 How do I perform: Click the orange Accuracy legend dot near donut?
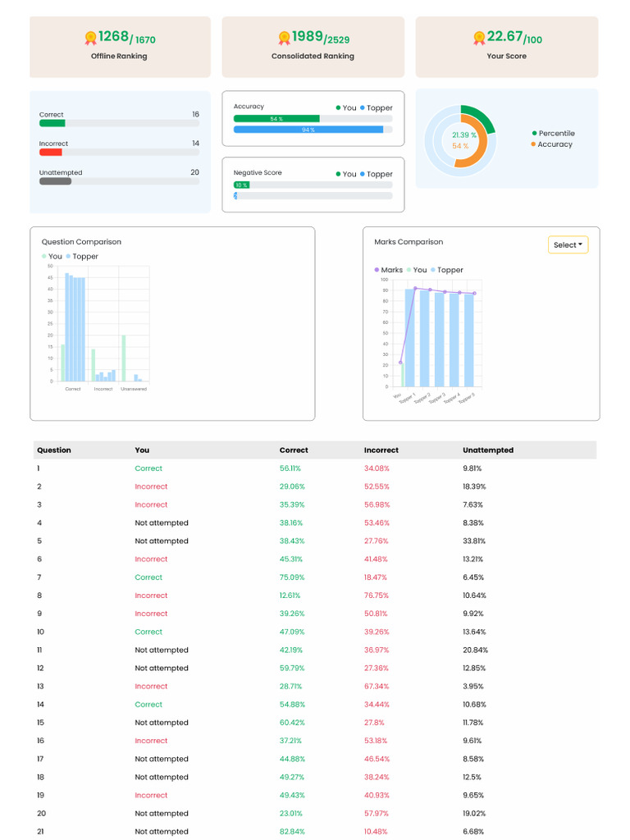tap(533, 144)
